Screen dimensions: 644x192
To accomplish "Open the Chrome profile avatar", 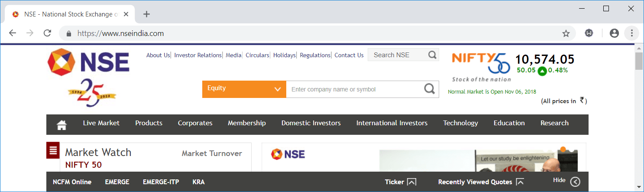I will pos(614,33).
